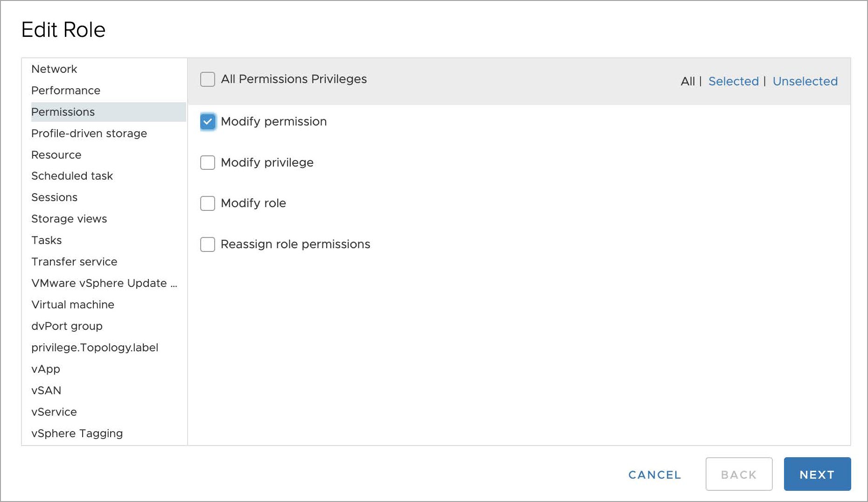Choose Profile-driven storage category
Image resolution: width=868 pixels, height=502 pixels.
[89, 133]
